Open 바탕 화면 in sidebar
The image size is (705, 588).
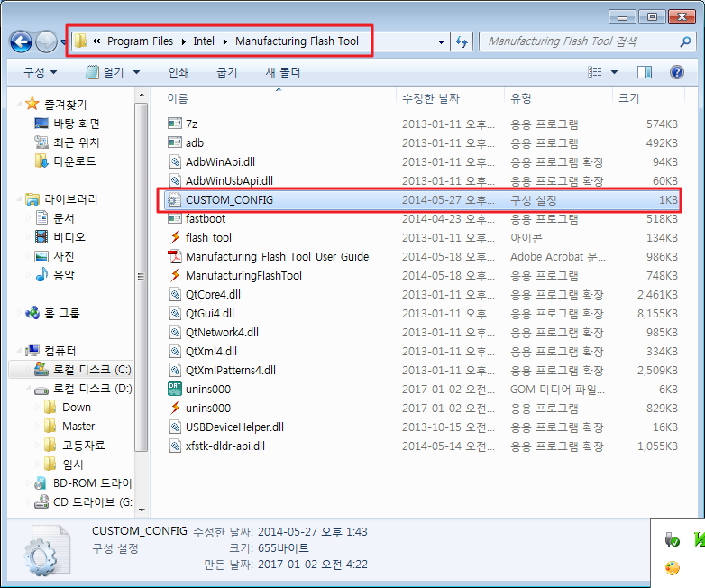(77, 124)
